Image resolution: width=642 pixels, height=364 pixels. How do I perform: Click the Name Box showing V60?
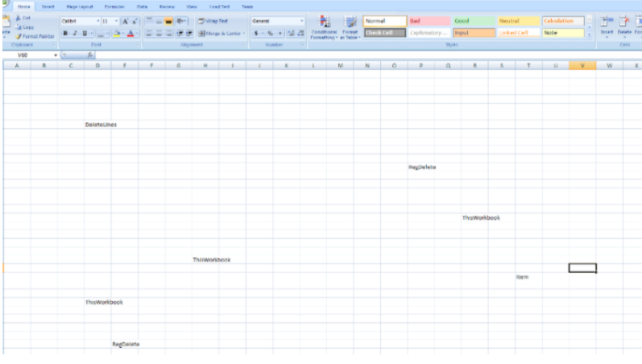[x=32, y=55]
